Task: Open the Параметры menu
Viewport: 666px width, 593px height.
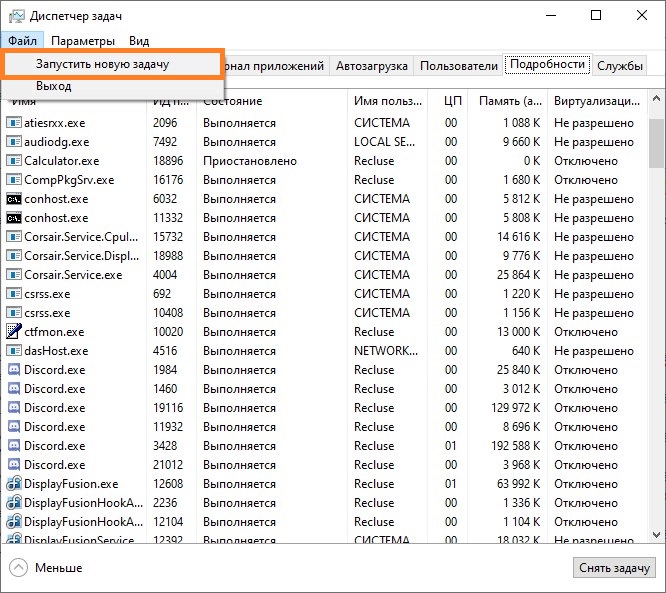Action: pyautogui.click(x=83, y=41)
